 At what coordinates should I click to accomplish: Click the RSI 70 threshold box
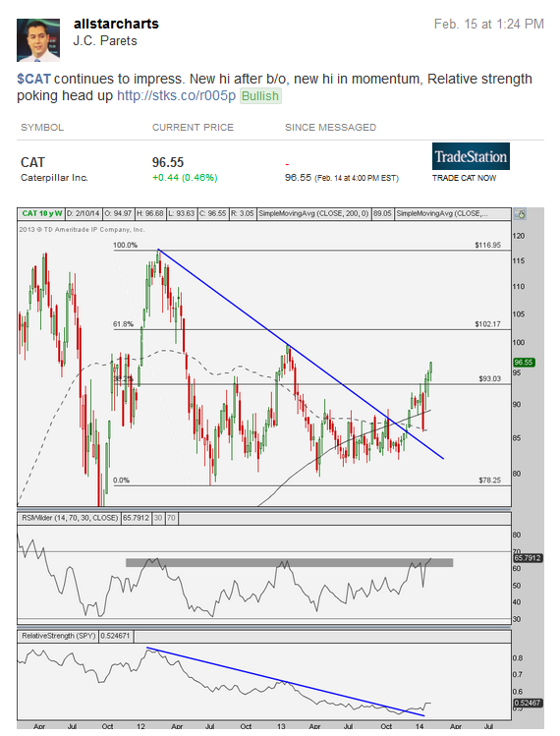171,518
